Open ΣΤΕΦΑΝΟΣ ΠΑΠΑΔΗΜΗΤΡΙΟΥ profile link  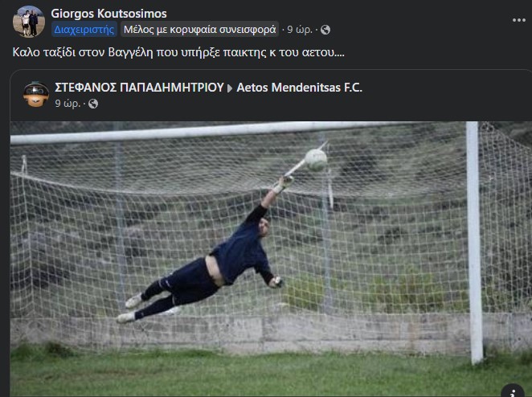pyautogui.click(x=139, y=88)
